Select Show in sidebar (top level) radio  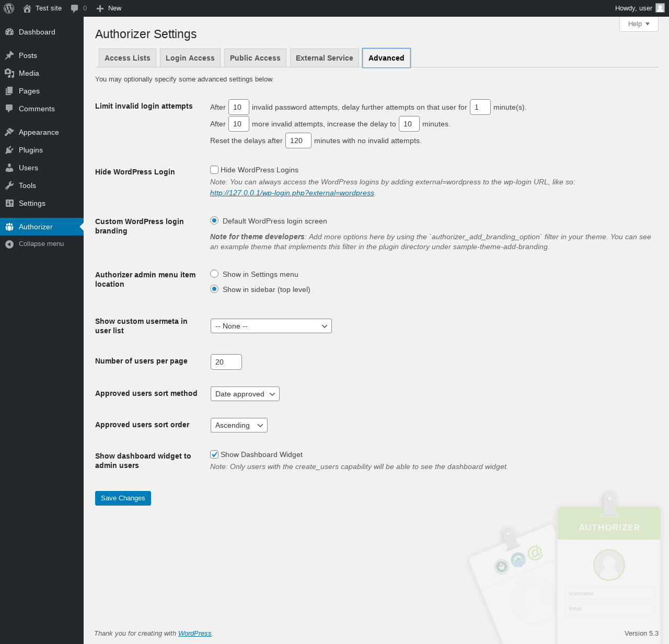(x=214, y=289)
